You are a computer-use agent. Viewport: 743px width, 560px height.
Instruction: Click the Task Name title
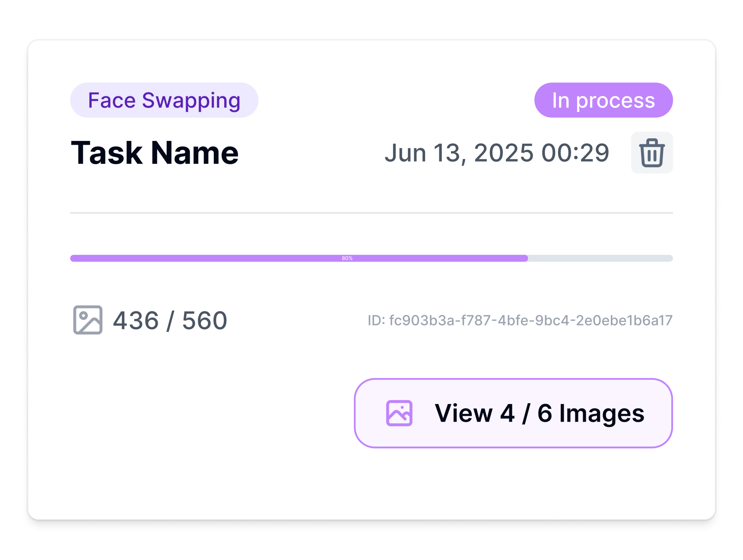(155, 153)
